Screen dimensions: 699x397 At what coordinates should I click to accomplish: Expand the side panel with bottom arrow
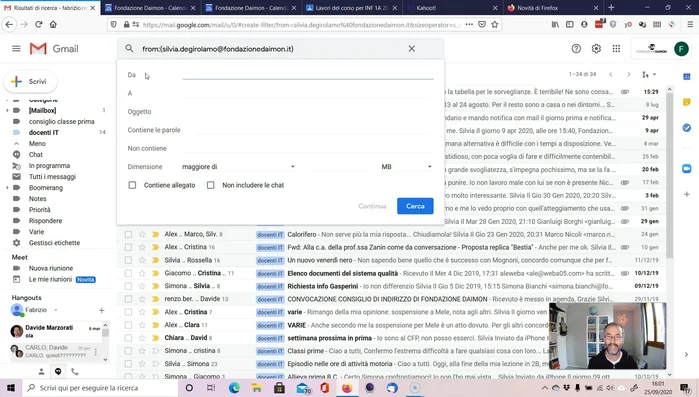687,354
